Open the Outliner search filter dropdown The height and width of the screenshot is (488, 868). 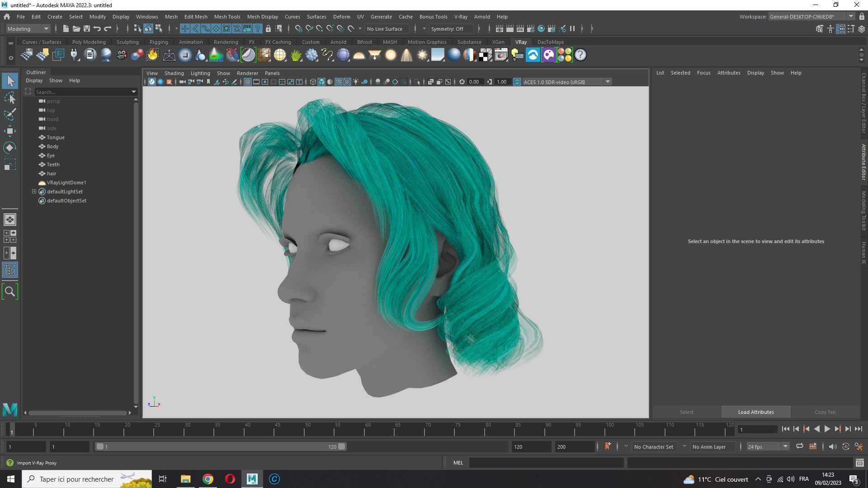point(134,92)
